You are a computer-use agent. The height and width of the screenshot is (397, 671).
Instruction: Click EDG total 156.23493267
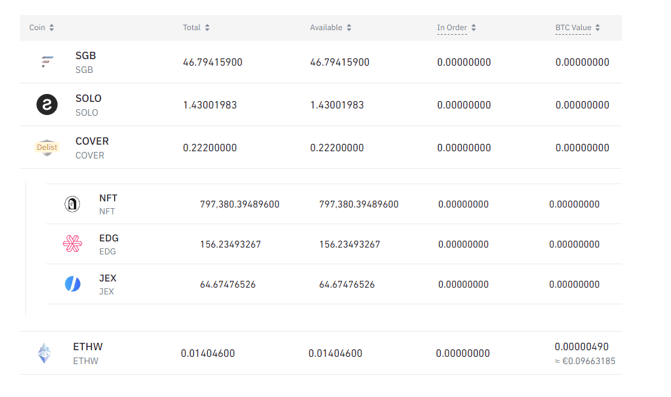[230, 244]
